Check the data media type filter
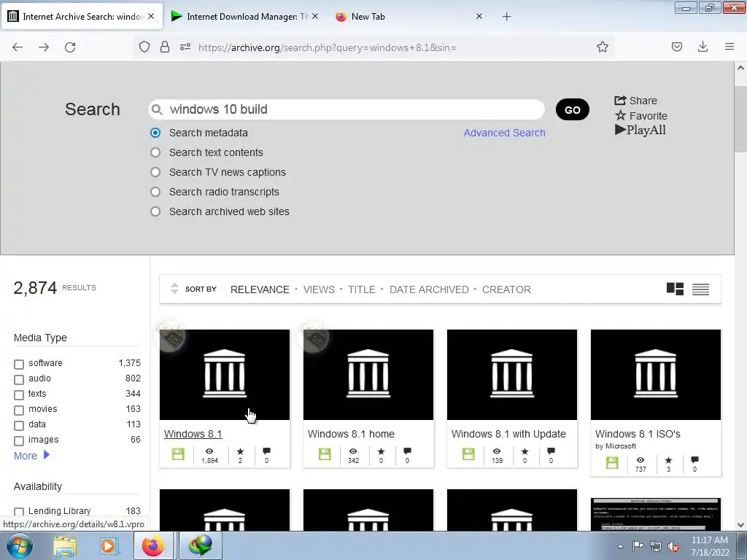This screenshot has height=560, width=747. click(19, 425)
